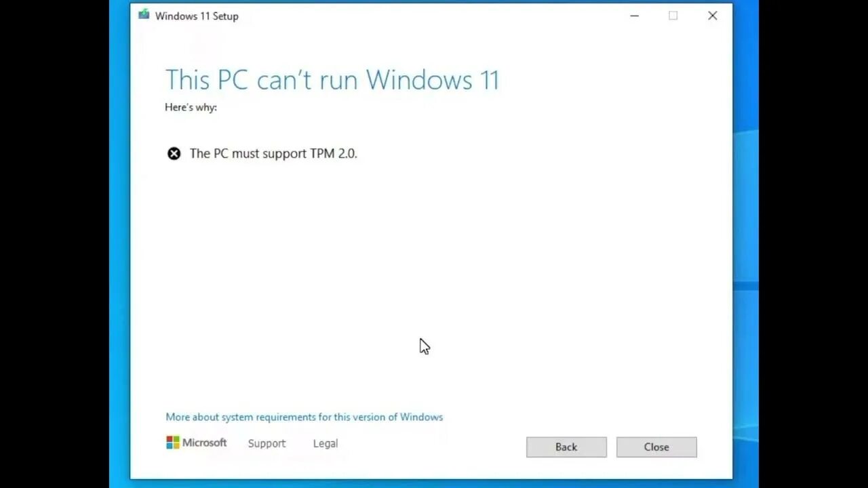Image resolution: width=868 pixels, height=488 pixels.
Task: Click the black X error icon beside TPM message
Action: pyautogui.click(x=174, y=154)
